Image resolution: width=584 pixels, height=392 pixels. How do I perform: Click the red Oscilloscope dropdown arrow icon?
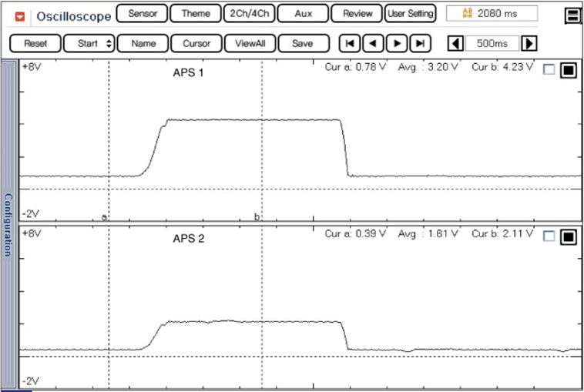[x=20, y=16]
